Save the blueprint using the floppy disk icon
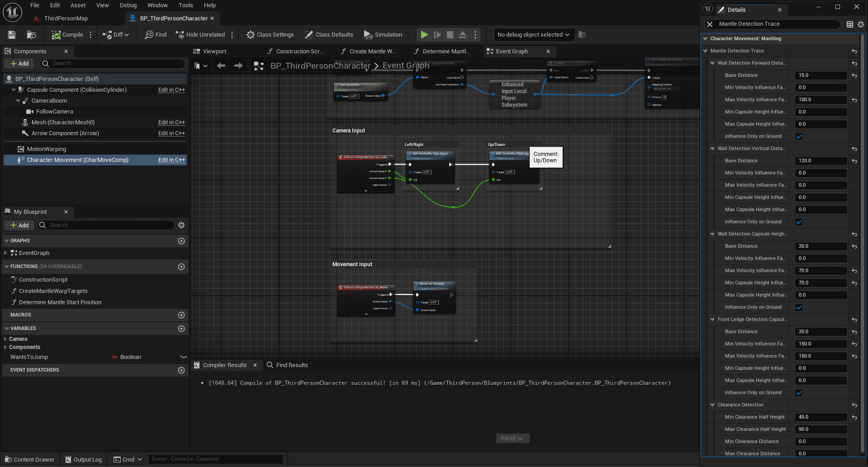868x467 pixels. tap(12, 35)
